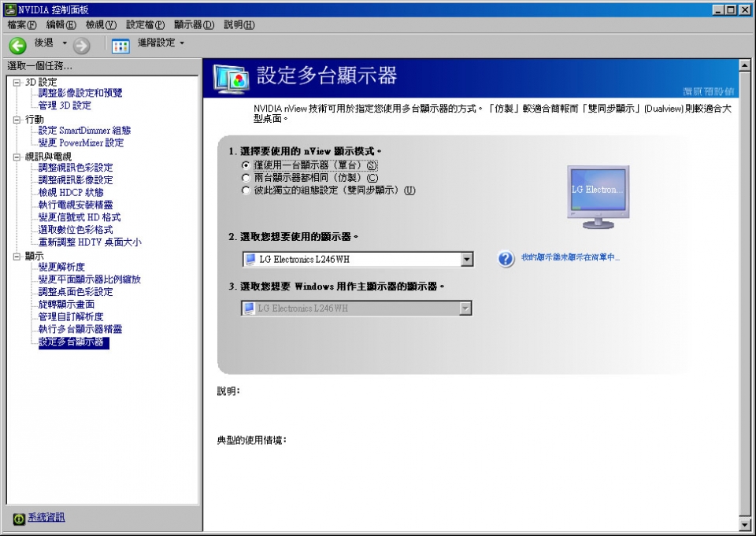Open the display selection LG Electronics L246WH dropdown

coord(358,259)
